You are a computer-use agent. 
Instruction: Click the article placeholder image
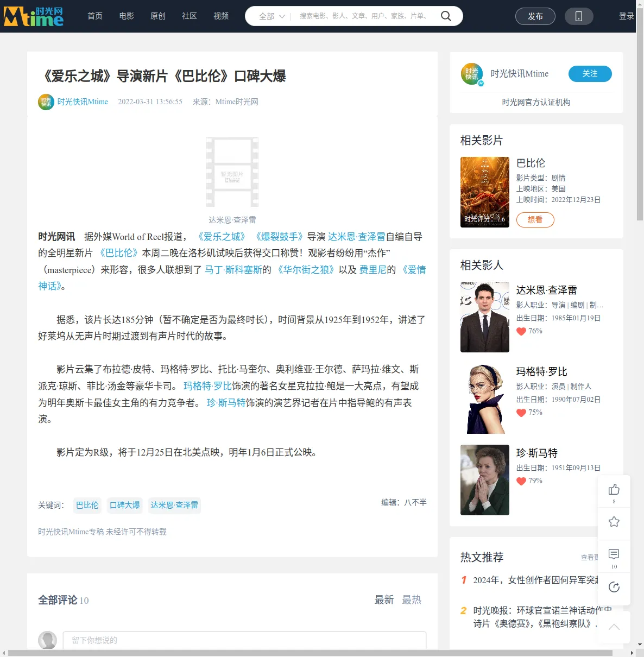coord(232,172)
